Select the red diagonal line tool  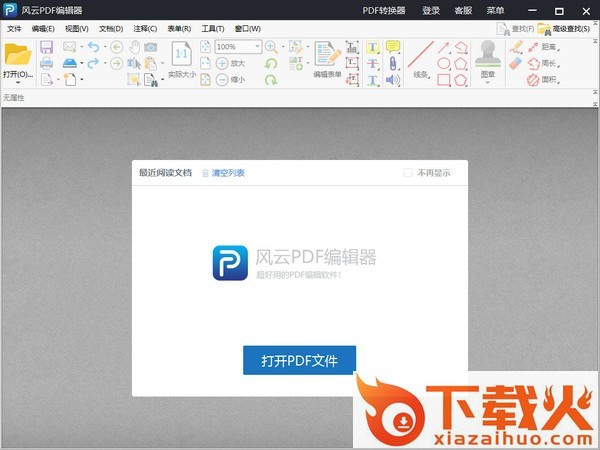coord(421,54)
